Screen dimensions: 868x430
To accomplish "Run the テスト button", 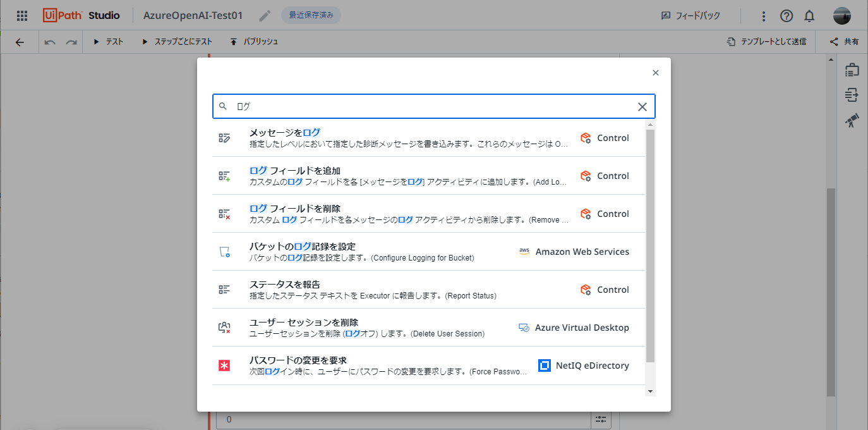I will point(108,42).
